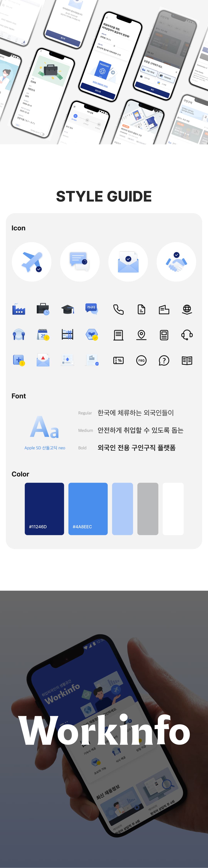Click the STYLE GUIDE heading
This screenshot has width=208, height=868.
tap(104, 196)
